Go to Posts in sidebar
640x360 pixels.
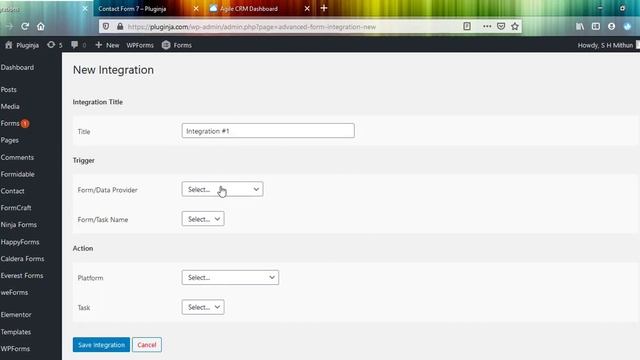[x=9, y=90]
